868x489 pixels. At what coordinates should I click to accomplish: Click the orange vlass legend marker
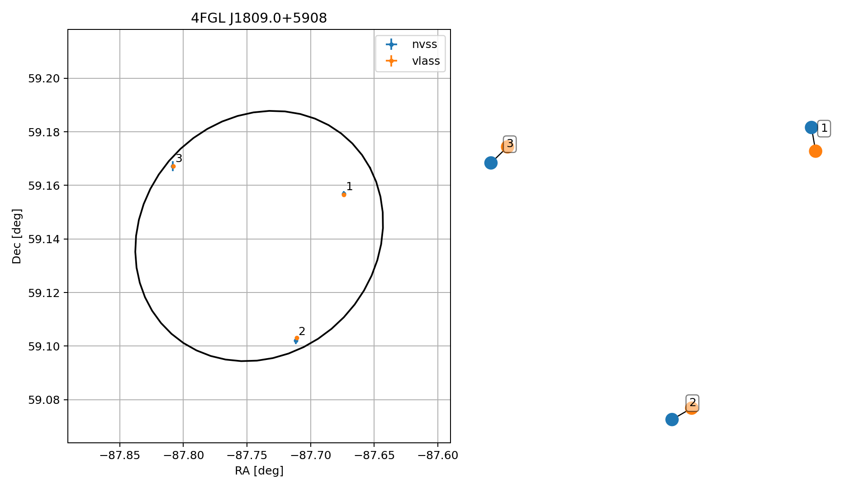(391, 61)
